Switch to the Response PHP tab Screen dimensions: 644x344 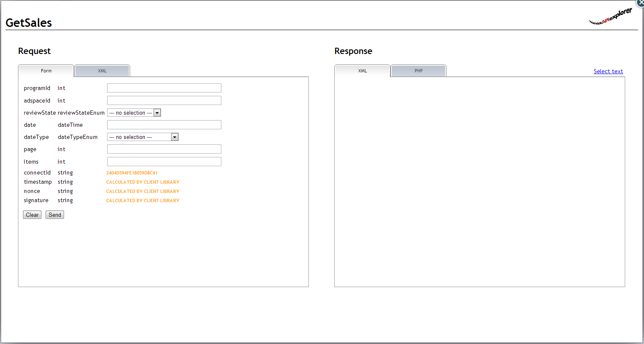pyautogui.click(x=418, y=71)
